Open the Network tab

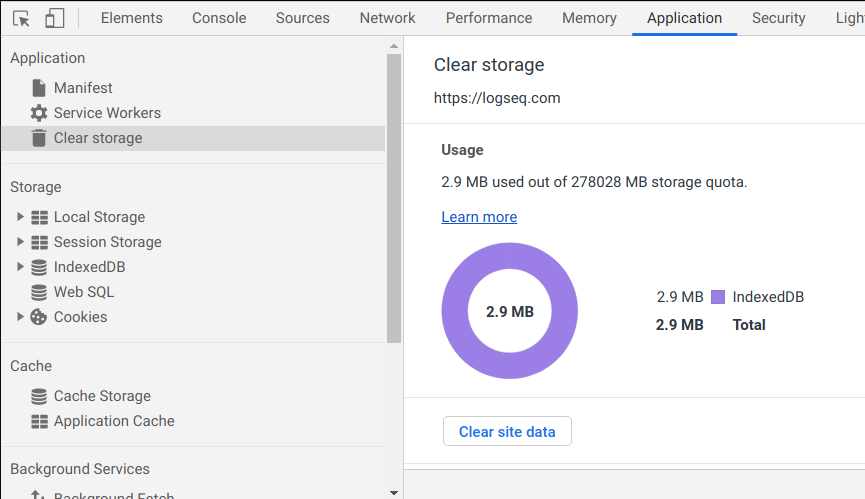tap(387, 18)
